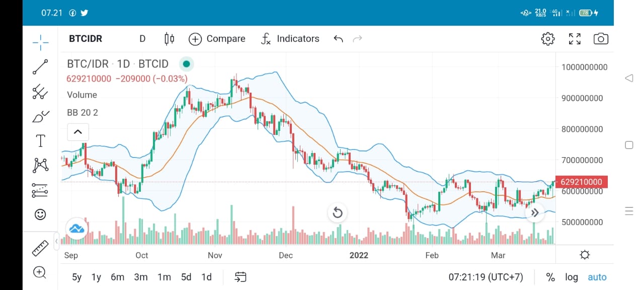Image resolution: width=644 pixels, height=290 pixels.
Task: Select the 1y time range
Action: [x=96, y=277]
